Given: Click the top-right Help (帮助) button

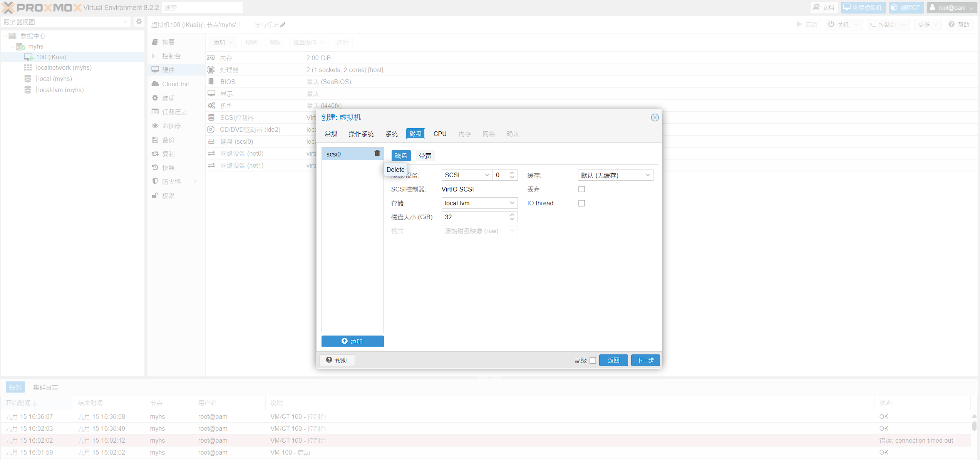Looking at the screenshot, I should coord(959,25).
